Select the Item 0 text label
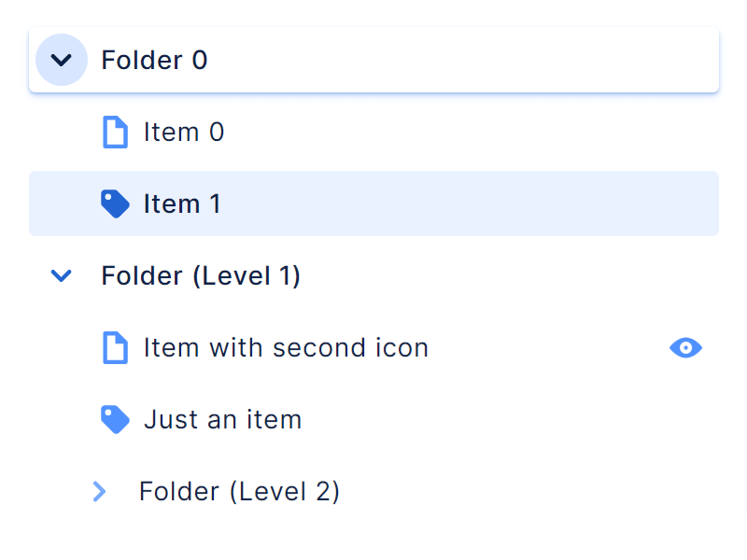The height and width of the screenshot is (560, 747). point(184,133)
